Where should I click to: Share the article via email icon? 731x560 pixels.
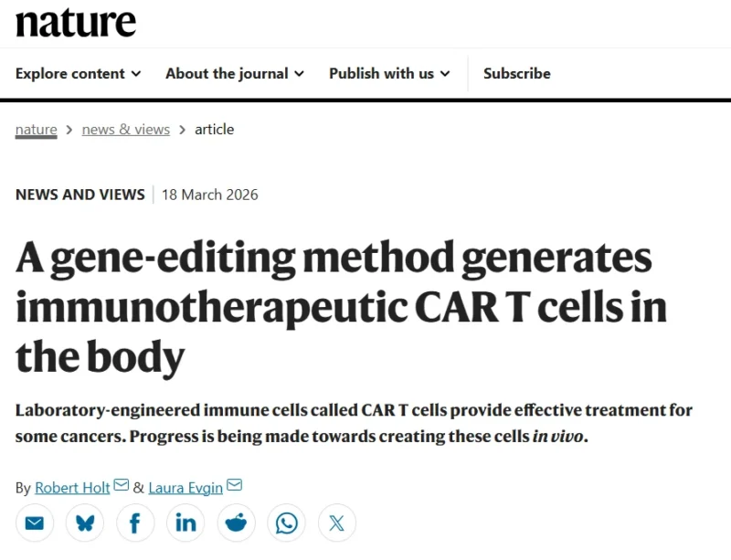35,523
